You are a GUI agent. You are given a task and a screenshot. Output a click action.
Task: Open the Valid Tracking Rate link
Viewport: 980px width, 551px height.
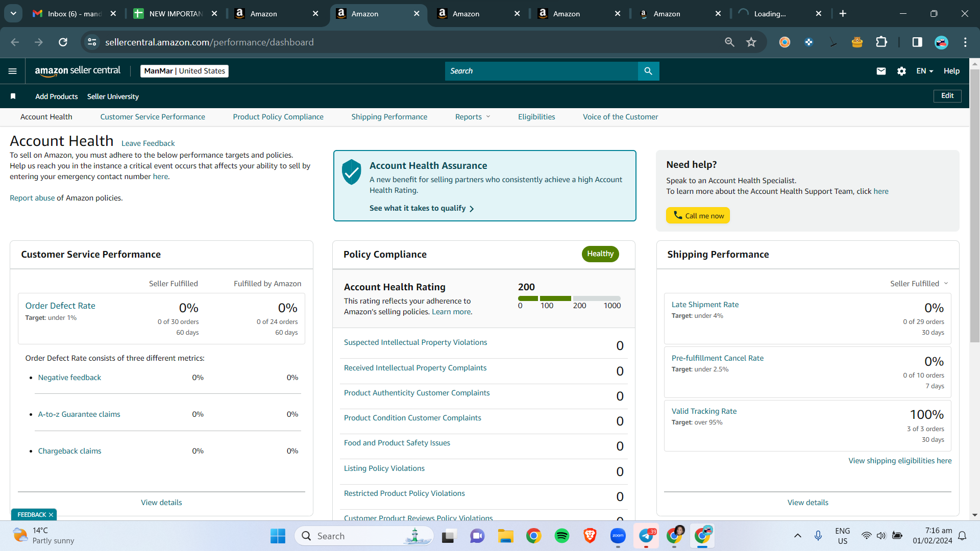(x=704, y=411)
